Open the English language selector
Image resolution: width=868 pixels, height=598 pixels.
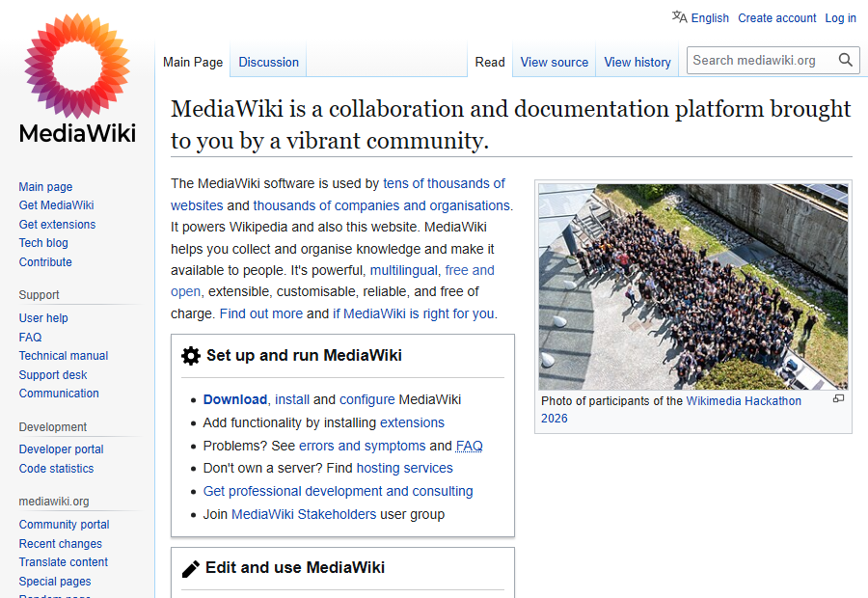click(x=710, y=18)
